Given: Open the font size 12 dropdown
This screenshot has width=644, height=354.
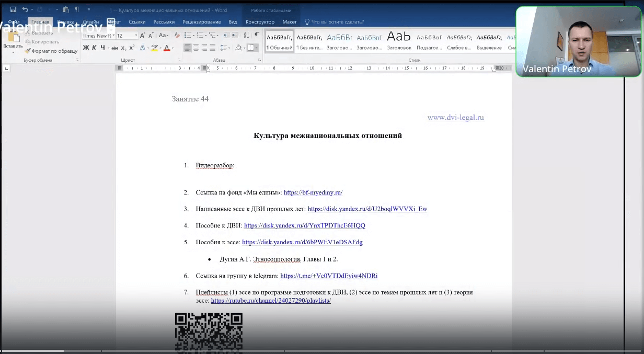Looking at the screenshot, I should pos(136,36).
